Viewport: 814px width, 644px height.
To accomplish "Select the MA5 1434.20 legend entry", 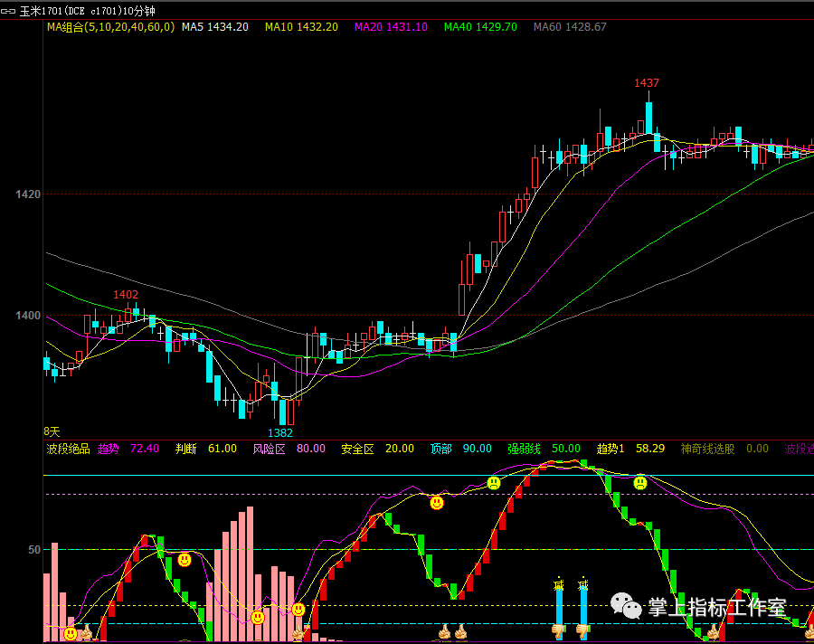I will point(215,27).
